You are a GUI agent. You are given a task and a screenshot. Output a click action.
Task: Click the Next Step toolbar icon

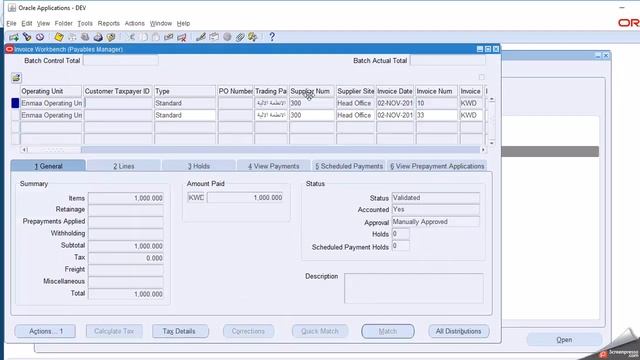coord(72,37)
